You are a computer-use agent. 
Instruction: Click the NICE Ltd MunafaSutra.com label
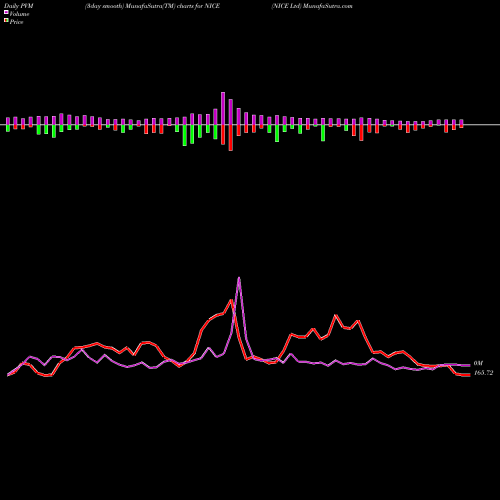coord(312,6)
